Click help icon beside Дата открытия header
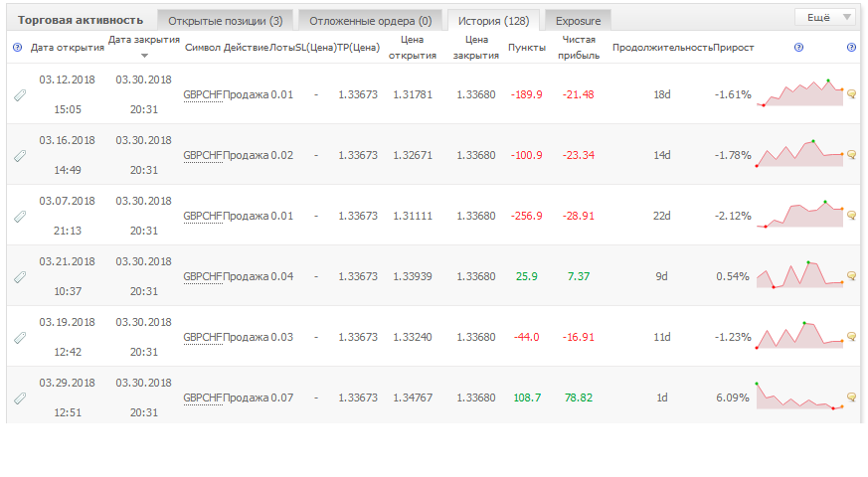The image size is (868, 477). 17,48
